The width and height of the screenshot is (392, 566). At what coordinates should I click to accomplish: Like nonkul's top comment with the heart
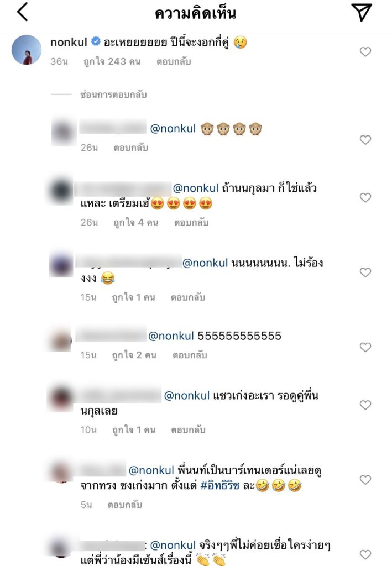click(365, 51)
